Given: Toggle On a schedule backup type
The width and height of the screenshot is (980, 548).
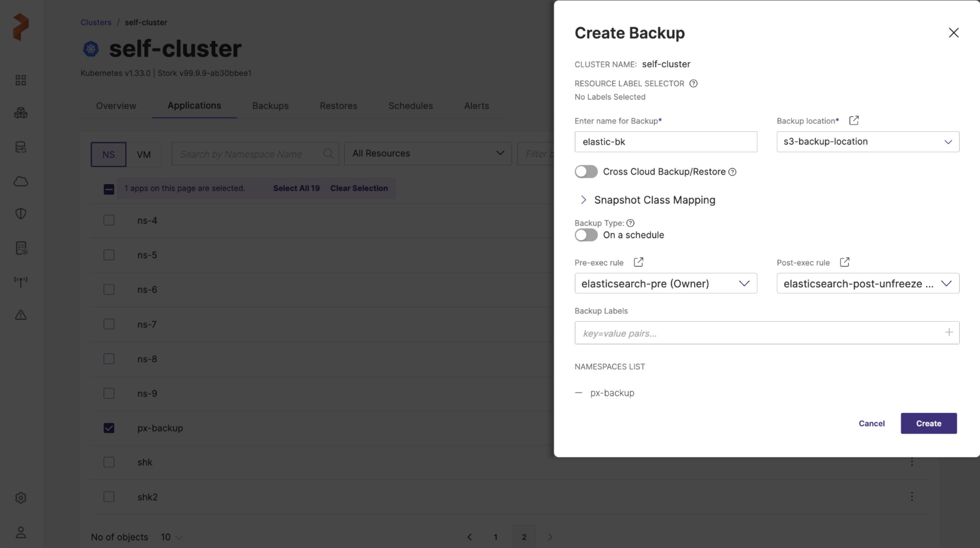Looking at the screenshot, I should pyautogui.click(x=586, y=235).
